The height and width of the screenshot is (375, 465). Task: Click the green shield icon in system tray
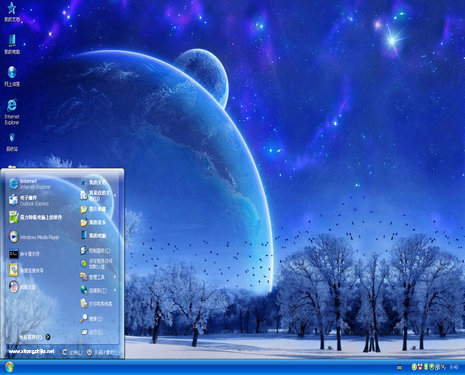[431, 367]
